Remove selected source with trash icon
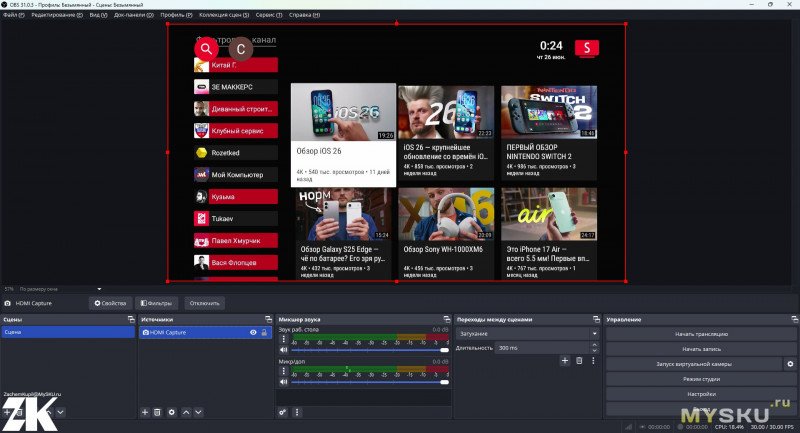Viewport: 800px width, 433px height. (158, 412)
